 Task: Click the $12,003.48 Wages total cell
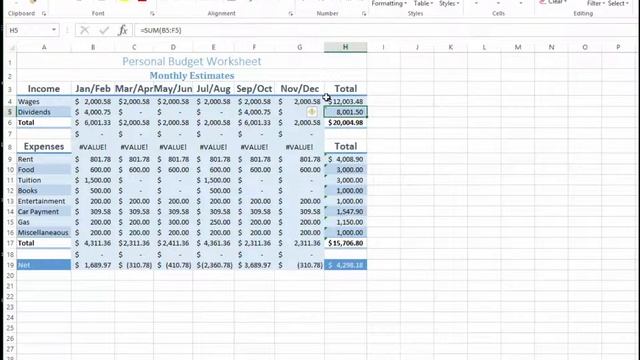[346, 102]
